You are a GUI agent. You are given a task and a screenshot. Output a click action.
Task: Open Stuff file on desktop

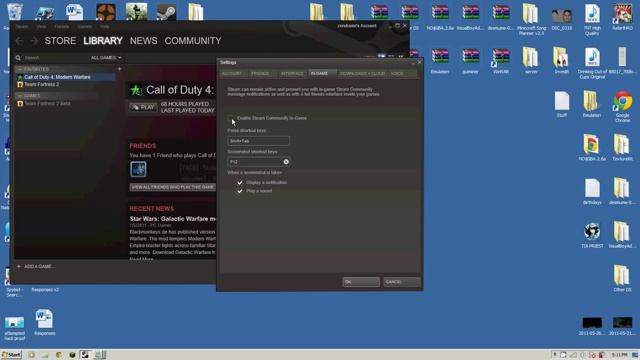pyautogui.click(x=562, y=104)
